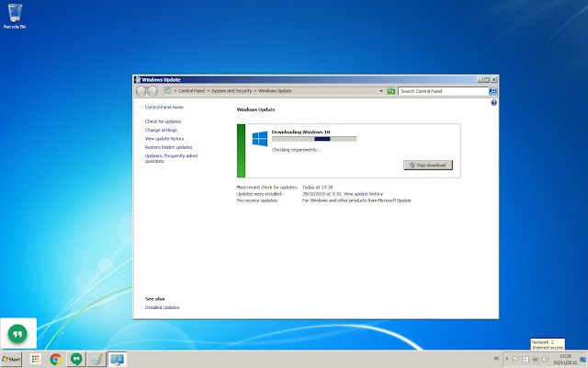588x368 pixels.
Task: Open Updates: frequently asked questions
Action: (x=171, y=158)
